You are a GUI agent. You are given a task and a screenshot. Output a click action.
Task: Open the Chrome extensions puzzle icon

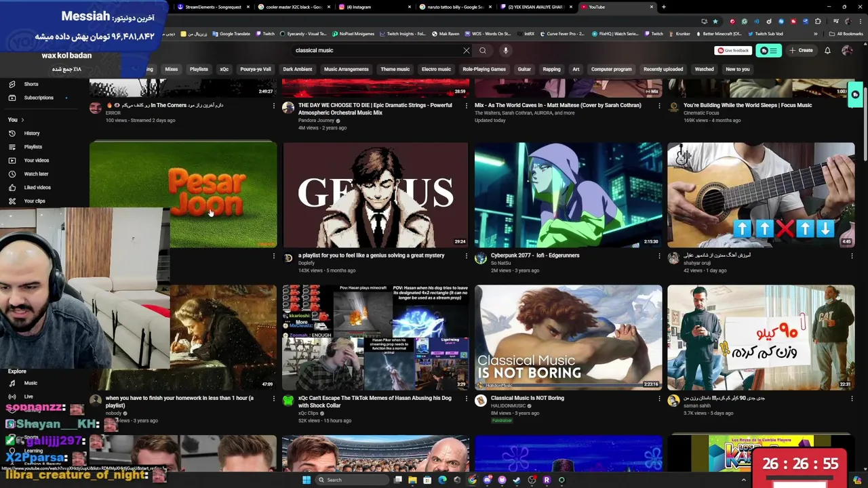pyautogui.click(x=818, y=21)
